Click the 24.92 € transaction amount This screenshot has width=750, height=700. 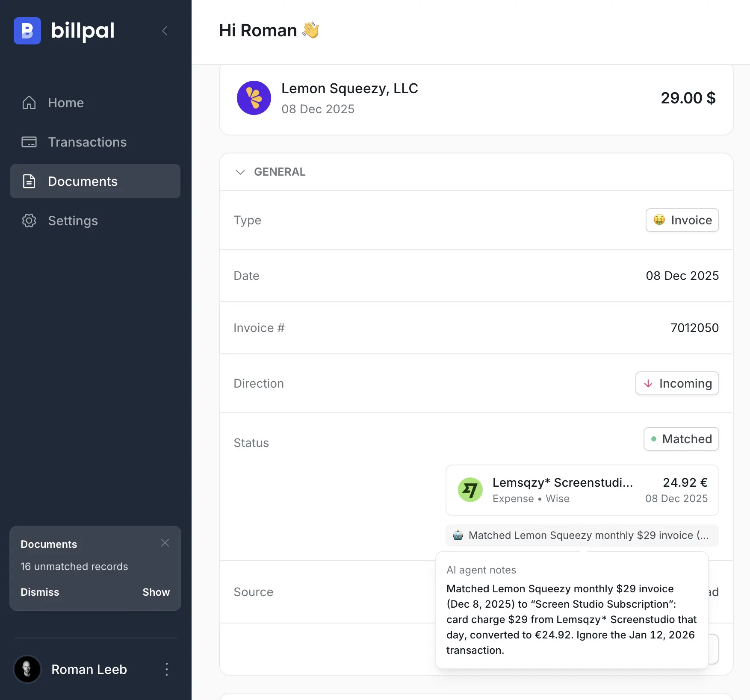tap(685, 482)
